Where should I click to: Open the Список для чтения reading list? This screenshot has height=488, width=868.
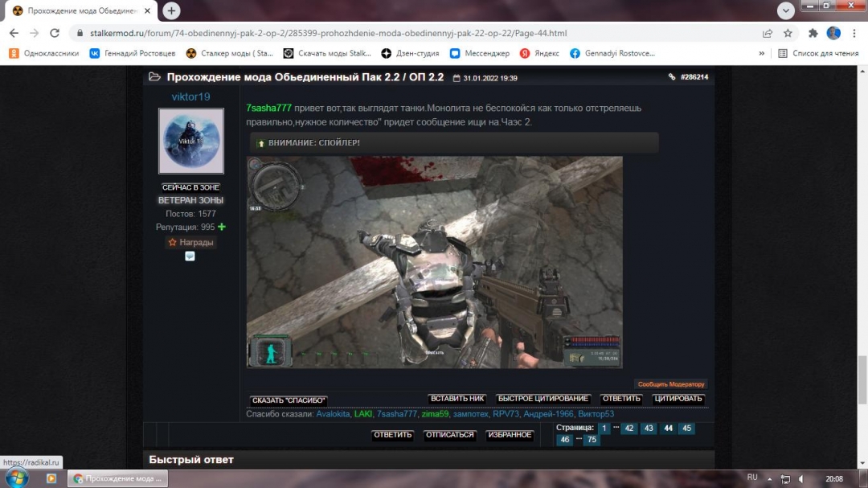(x=818, y=53)
